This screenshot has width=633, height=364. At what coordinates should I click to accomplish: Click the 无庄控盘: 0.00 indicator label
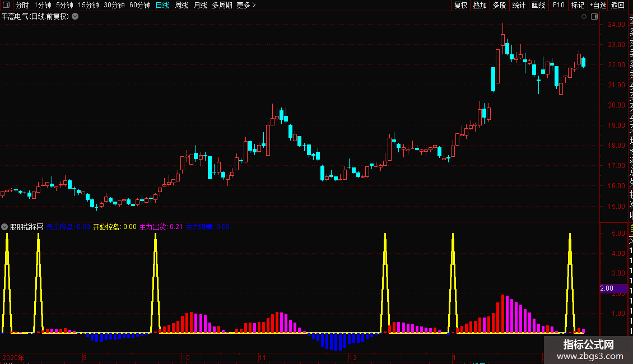point(68,227)
